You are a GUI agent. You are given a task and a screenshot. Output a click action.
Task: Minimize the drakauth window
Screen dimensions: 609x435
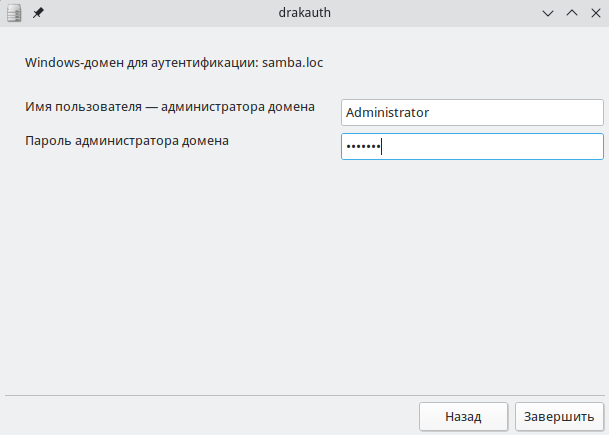tap(548, 13)
